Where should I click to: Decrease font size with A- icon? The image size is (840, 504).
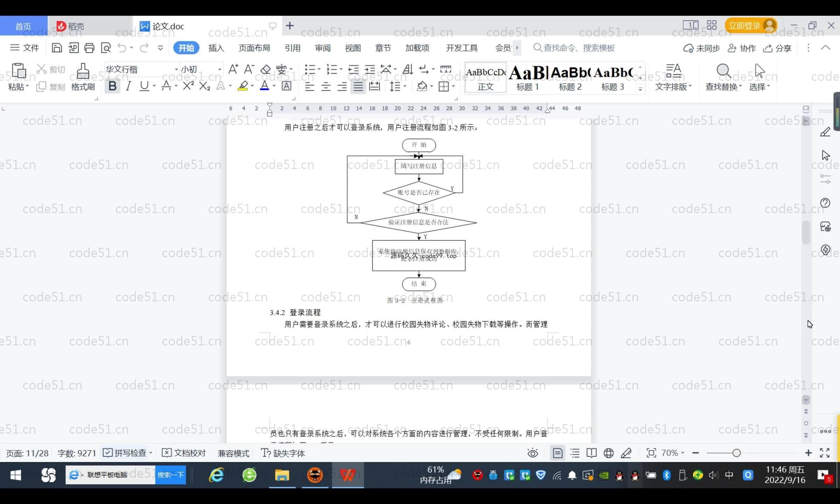pyautogui.click(x=249, y=69)
